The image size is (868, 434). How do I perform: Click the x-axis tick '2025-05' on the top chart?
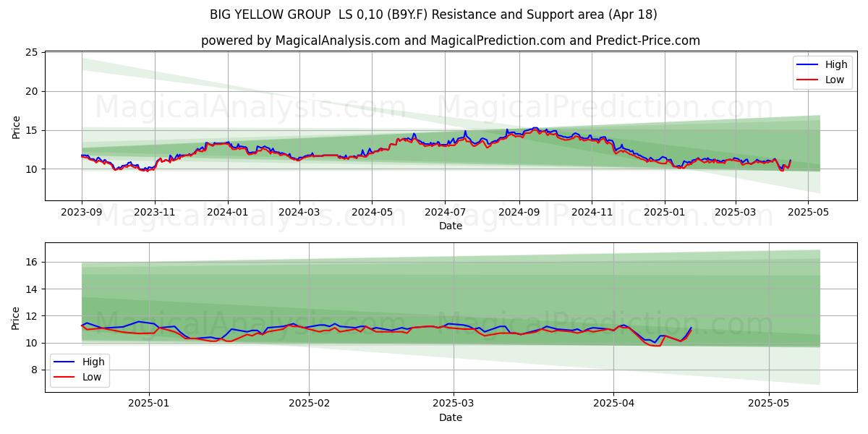808,212
